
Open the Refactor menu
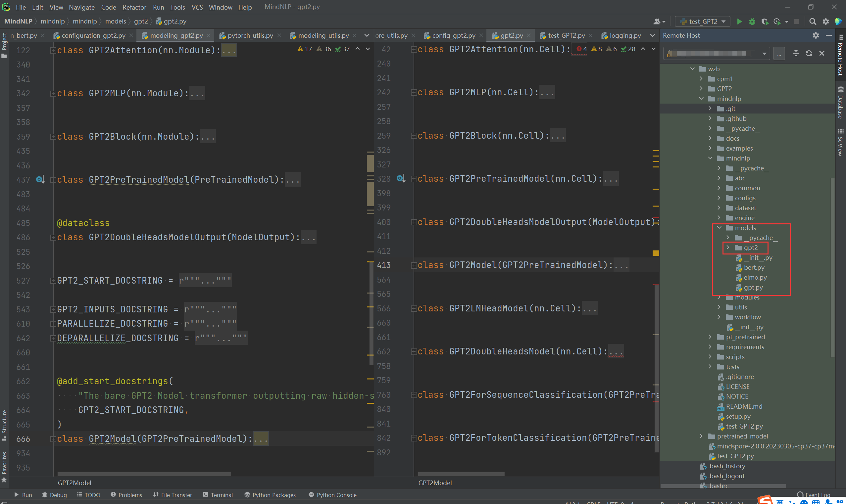click(134, 7)
